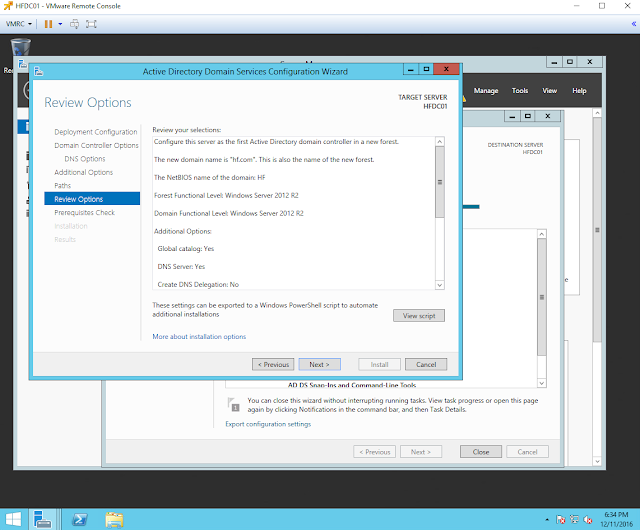Click Cancel in the AD DS wizard
This screenshot has height=530, width=640.
pos(426,364)
